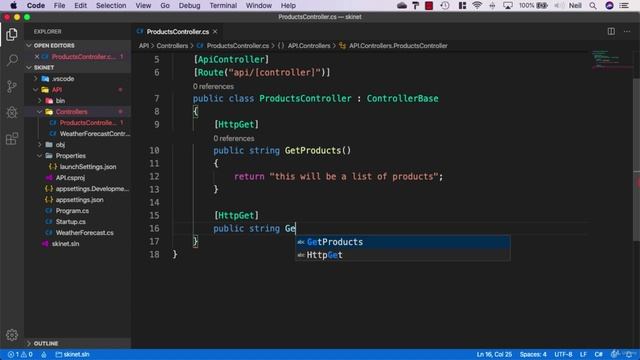Viewport: 640px width, 360px height.
Task: Open appsettings.json file
Action: 80,200
